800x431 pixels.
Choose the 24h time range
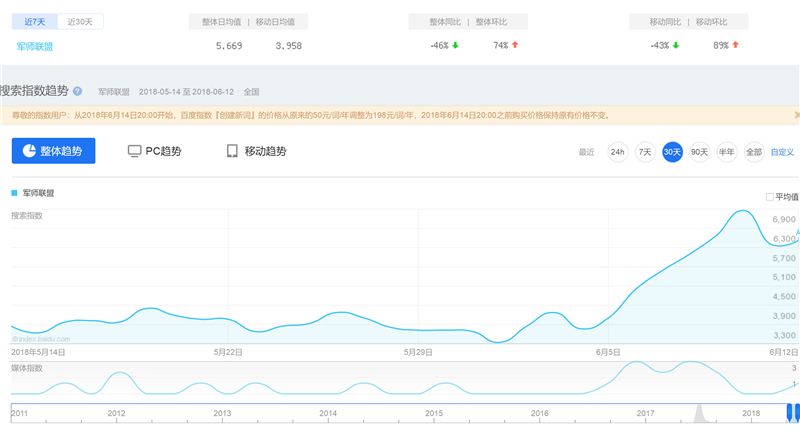tap(617, 152)
